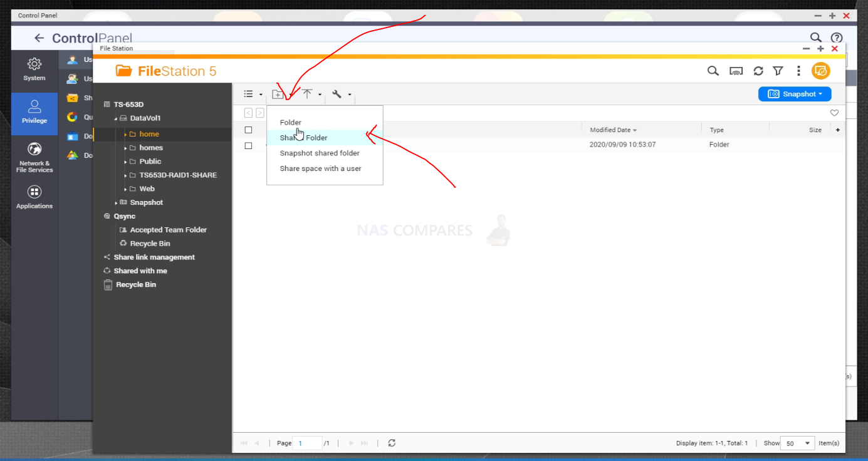Image resolution: width=868 pixels, height=461 pixels.
Task: Click the Control Panel back arrow
Action: click(39, 38)
